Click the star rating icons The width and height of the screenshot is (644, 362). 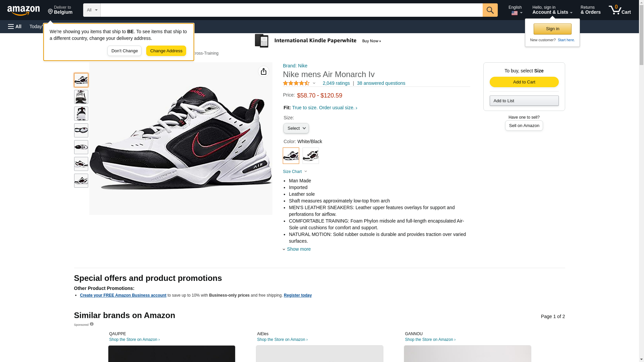[x=296, y=83]
